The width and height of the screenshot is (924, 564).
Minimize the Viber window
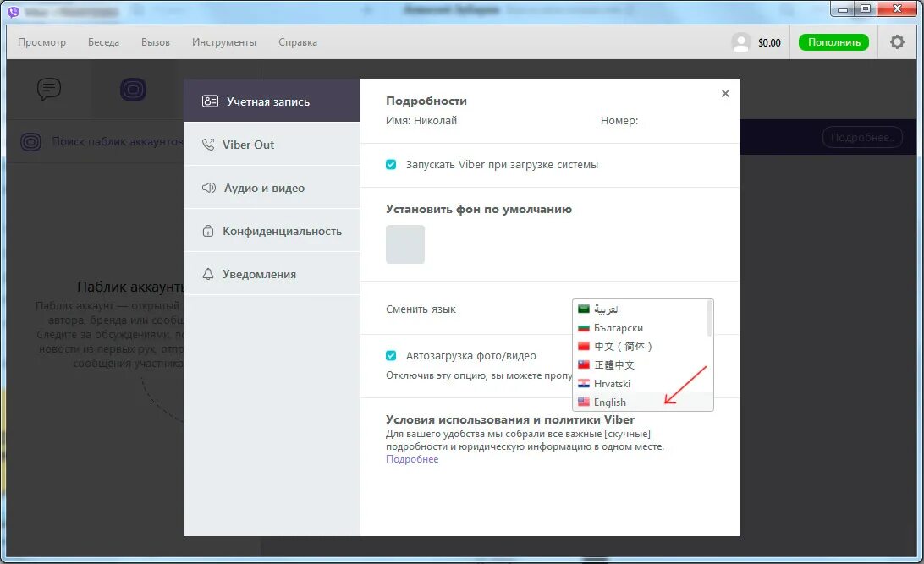[843, 8]
